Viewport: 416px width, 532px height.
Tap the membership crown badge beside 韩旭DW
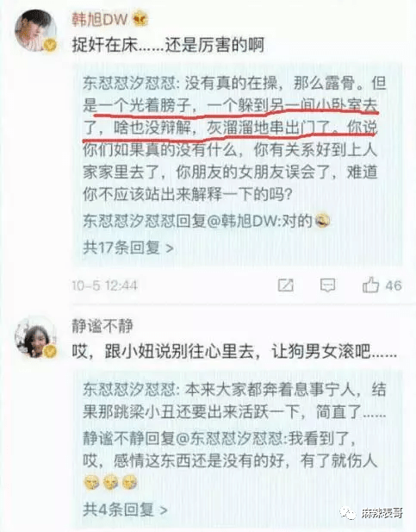coord(140,19)
